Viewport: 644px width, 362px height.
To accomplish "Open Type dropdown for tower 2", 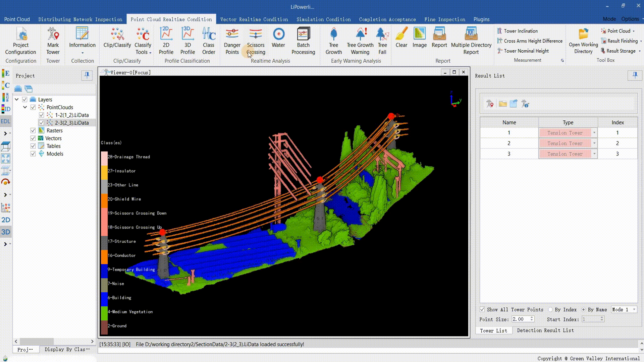I will 594,143.
